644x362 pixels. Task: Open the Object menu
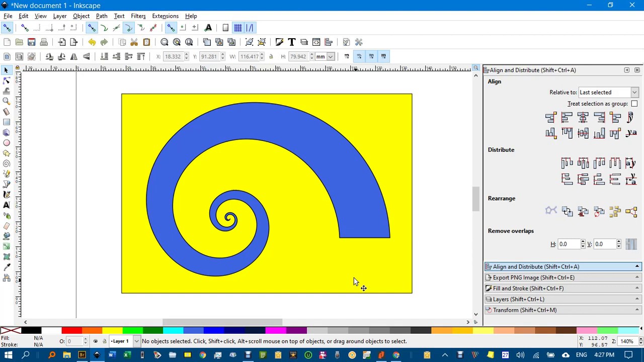pyautogui.click(x=81, y=16)
